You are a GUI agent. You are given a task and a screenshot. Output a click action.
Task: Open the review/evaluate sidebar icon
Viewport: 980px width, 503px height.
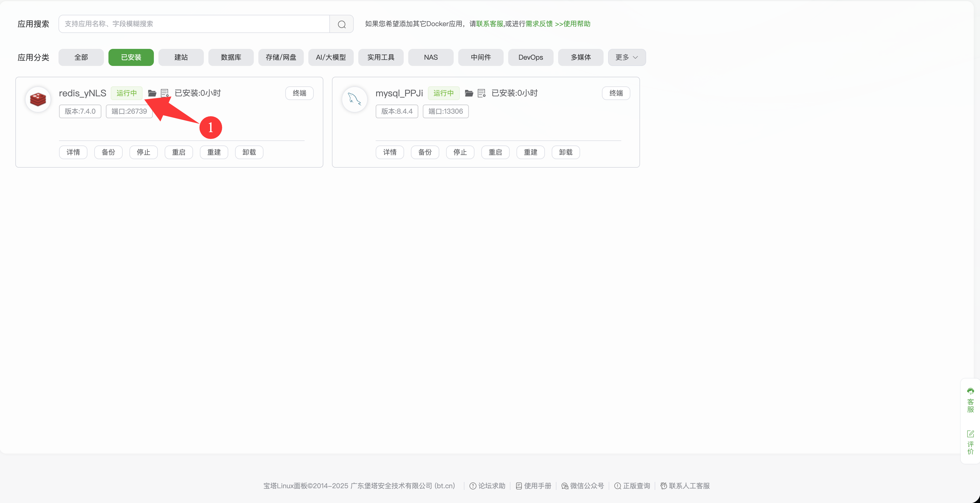(970, 442)
